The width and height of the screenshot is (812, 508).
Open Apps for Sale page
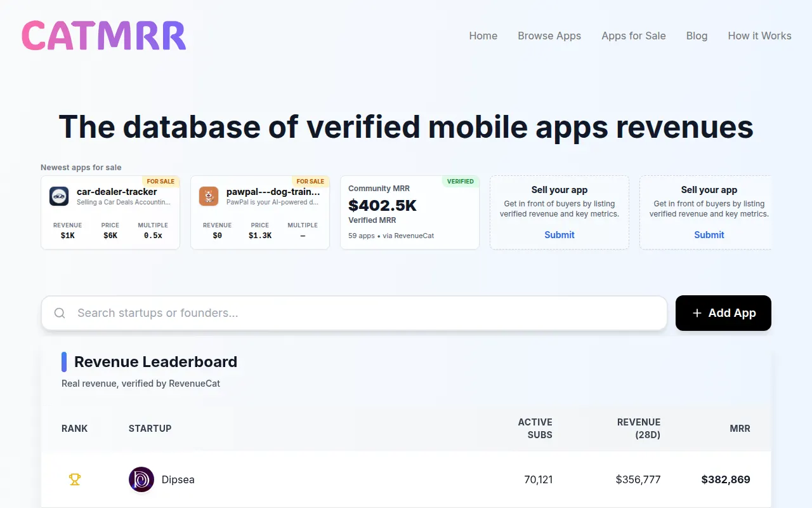[x=634, y=36]
